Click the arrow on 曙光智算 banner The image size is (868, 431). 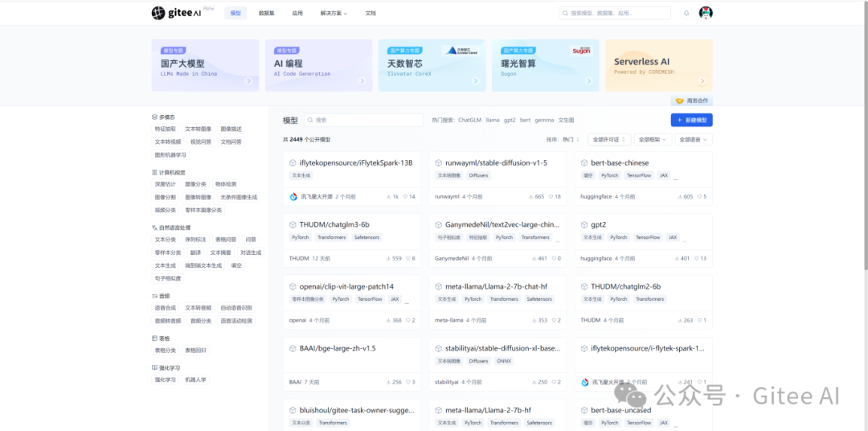point(588,81)
